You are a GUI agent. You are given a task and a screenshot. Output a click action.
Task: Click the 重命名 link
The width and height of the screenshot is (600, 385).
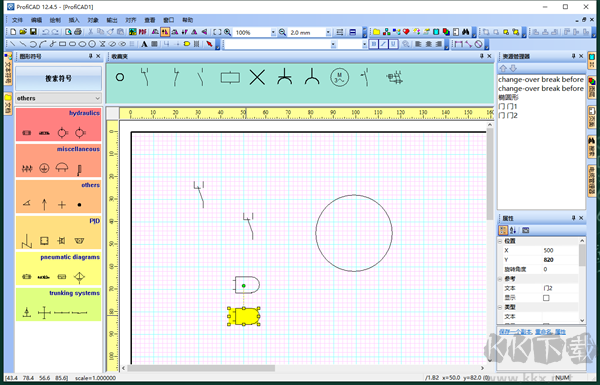[x=543, y=332]
